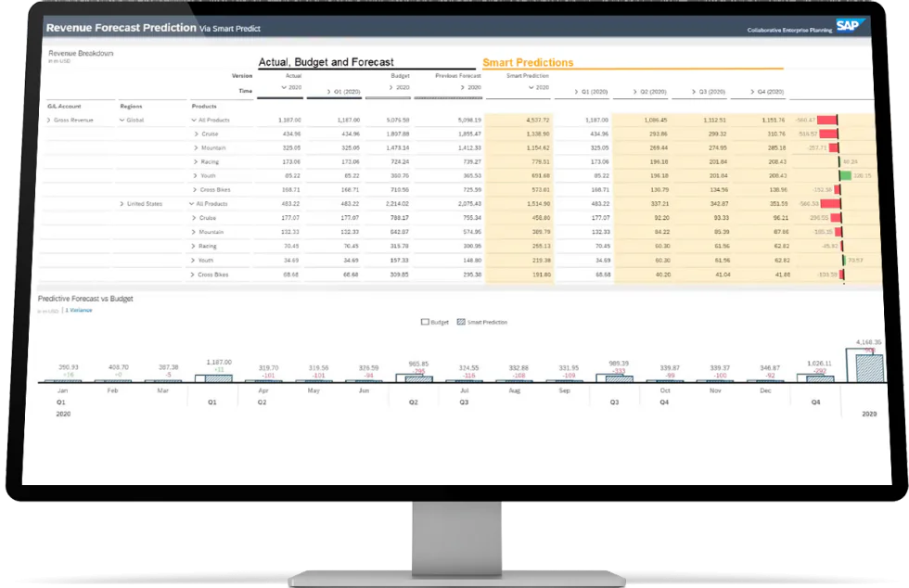
Task: Select the Q1 chart bar labeled 1,187.00
Action: [x=214, y=378]
